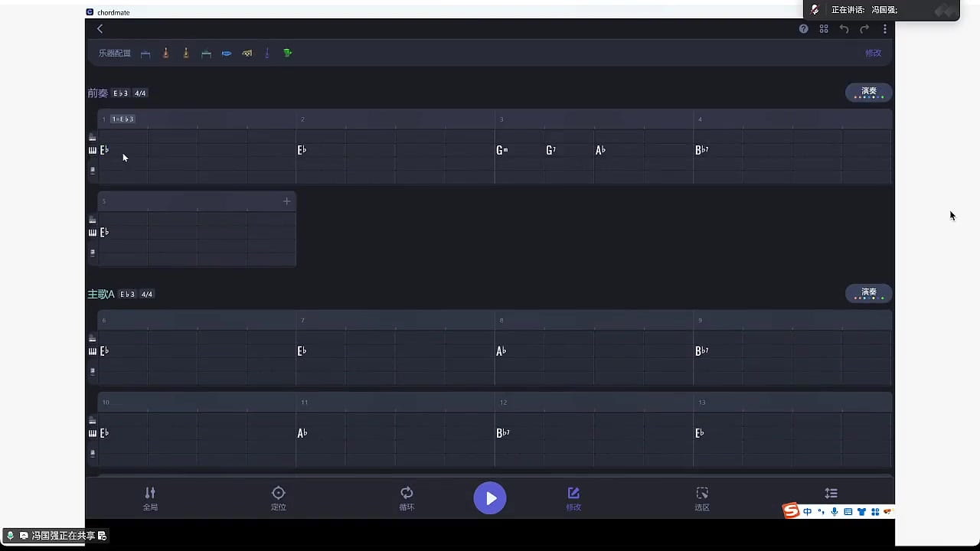The width and height of the screenshot is (980, 551).
Task: Add a measure with the plus icon
Action: [287, 201]
